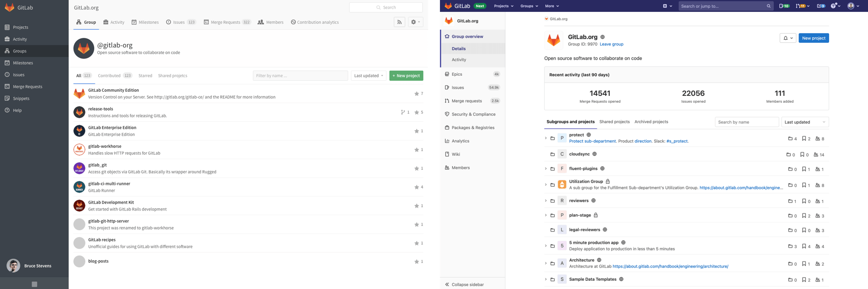Open Last updated dropdown beside Search by name
Screen dimensions: 868x289
click(805, 122)
